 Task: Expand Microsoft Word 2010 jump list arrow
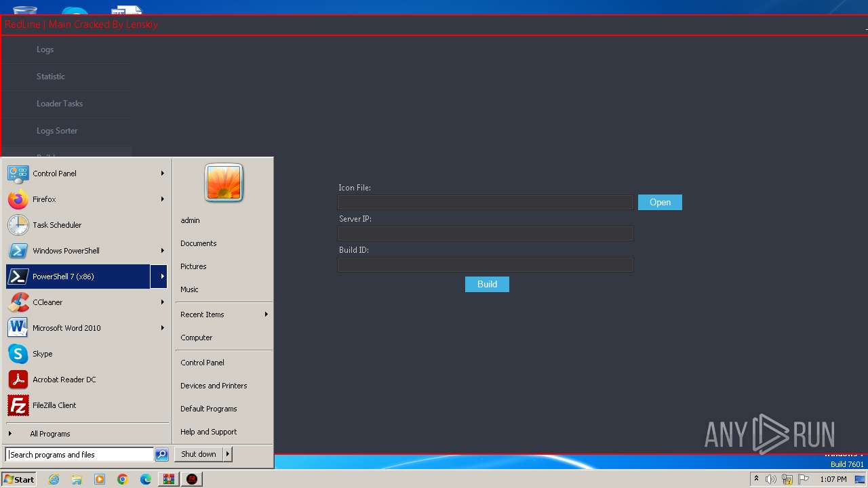coord(163,328)
